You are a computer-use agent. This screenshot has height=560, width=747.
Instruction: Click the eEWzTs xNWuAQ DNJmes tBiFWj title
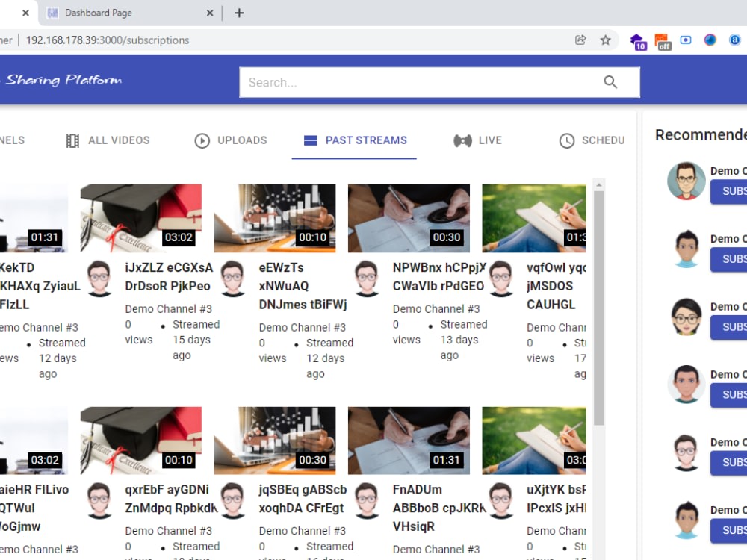[303, 286]
